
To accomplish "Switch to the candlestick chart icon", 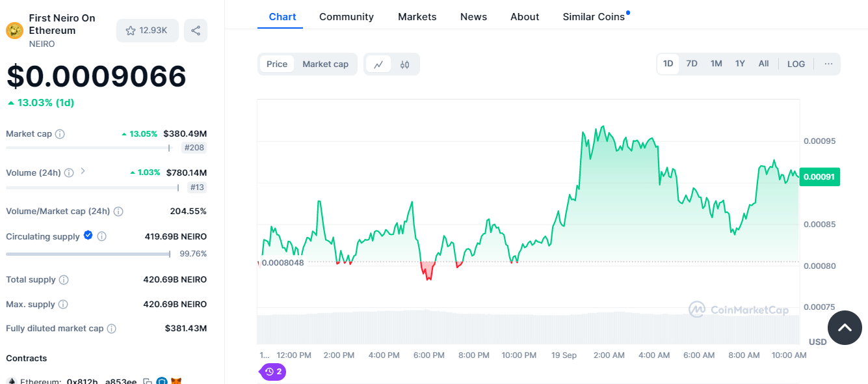I will point(405,64).
